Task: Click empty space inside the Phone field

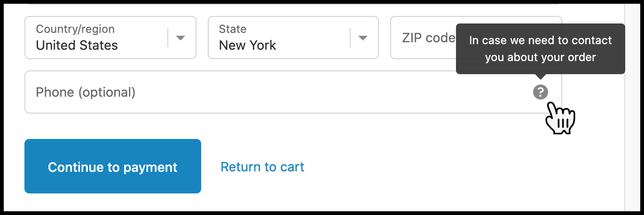Action: coord(329,92)
